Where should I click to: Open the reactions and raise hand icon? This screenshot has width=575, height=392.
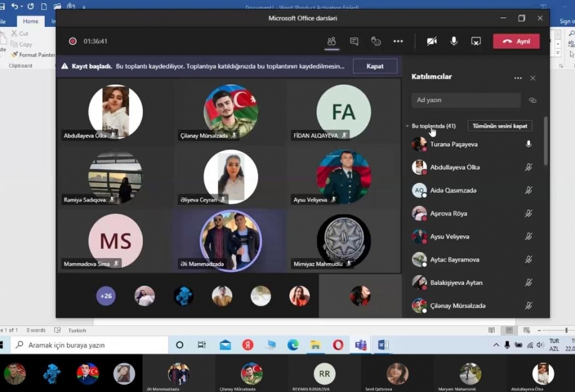pos(376,41)
